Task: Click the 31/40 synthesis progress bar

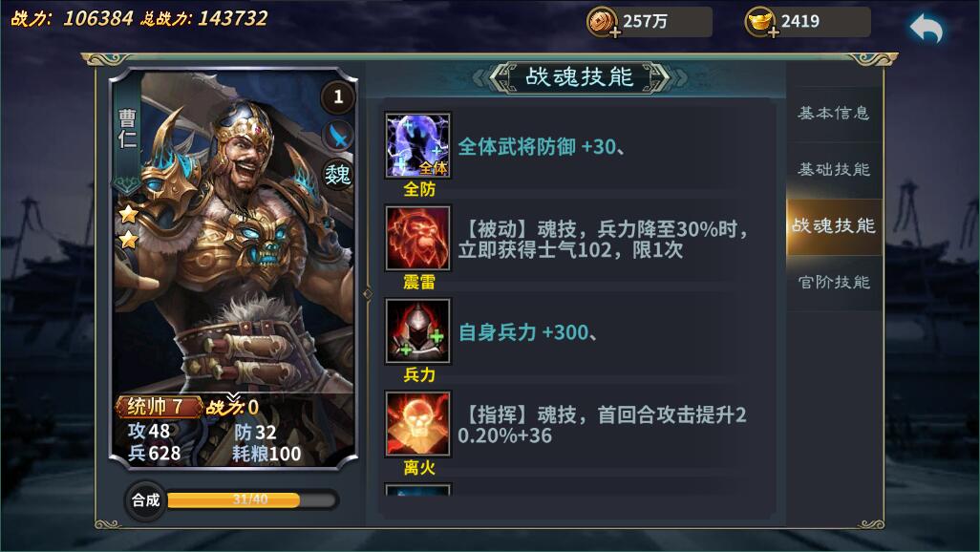Action: click(251, 499)
